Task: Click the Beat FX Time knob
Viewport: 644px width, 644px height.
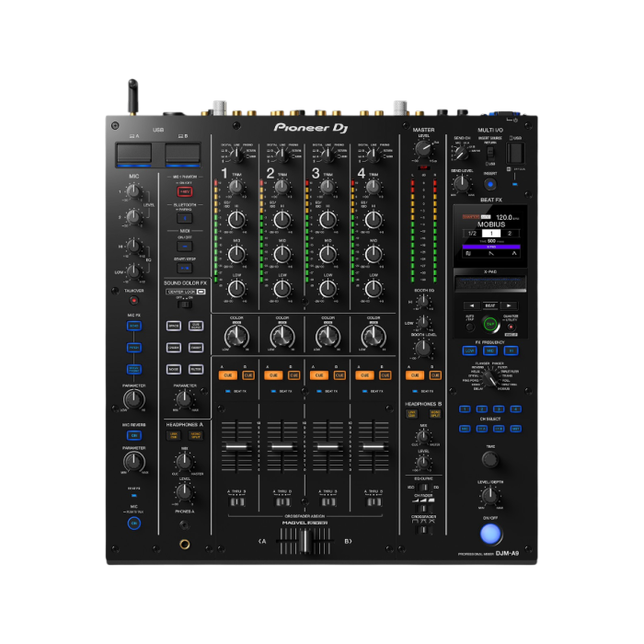Action: point(489,460)
